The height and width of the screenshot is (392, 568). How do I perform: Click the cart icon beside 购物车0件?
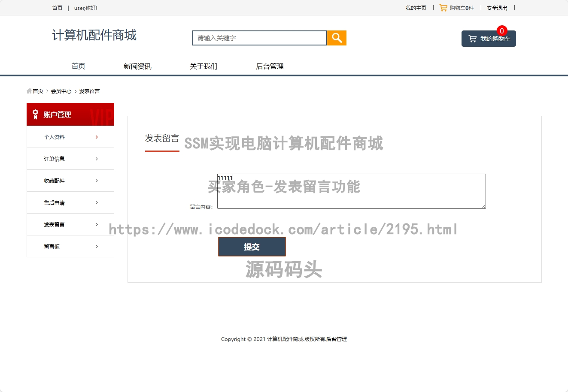(443, 8)
